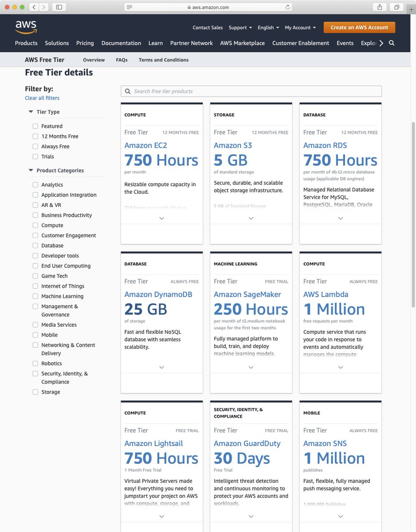Viewport: 416px width, 532px height.
Task: Open the site search magnifier icon
Action: click(x=392, y=43)
